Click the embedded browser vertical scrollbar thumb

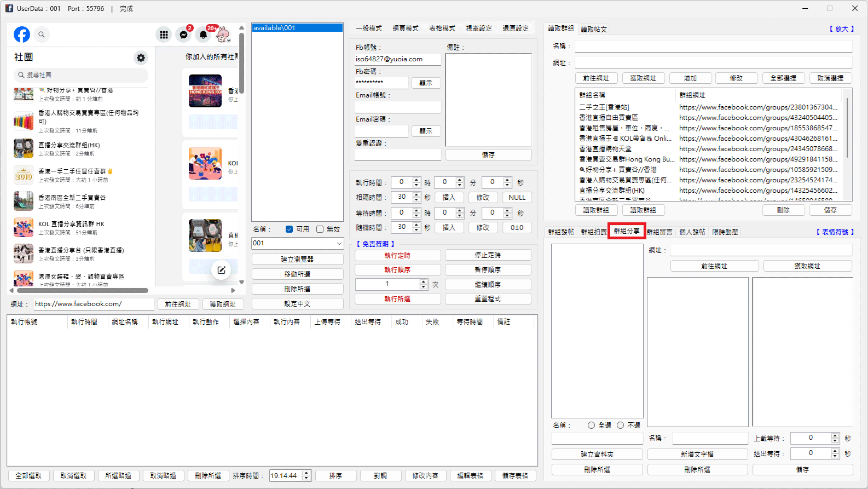point(241,62)
